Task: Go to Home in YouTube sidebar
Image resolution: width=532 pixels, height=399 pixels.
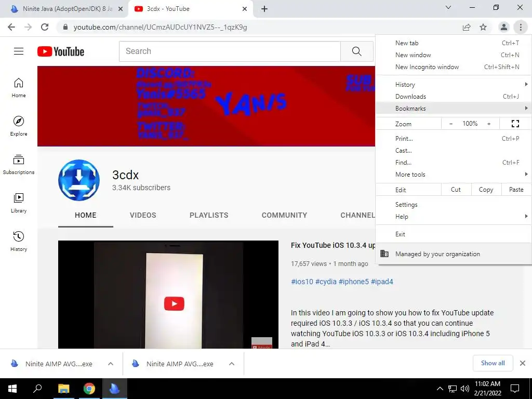Action: click(x=19, y=87)
